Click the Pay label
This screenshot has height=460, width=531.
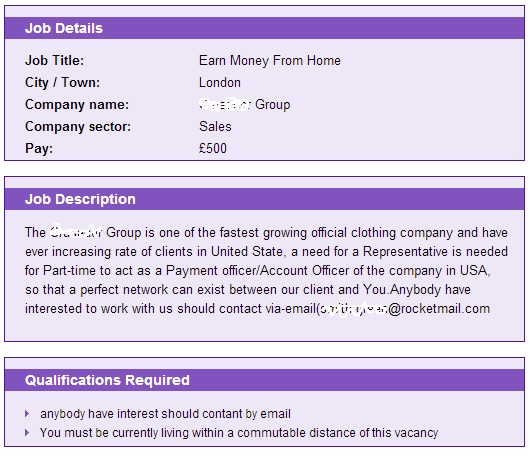pos(39,149)
